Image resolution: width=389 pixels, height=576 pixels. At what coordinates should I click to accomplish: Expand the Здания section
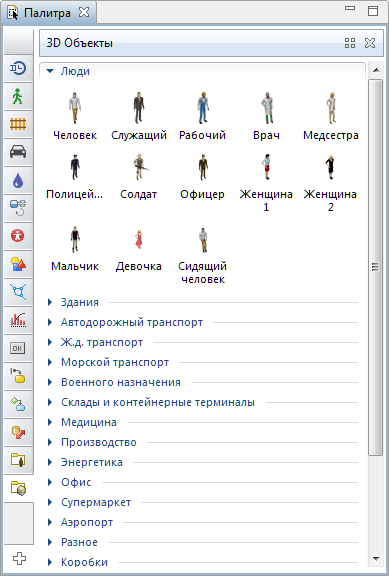pos(50,302)
